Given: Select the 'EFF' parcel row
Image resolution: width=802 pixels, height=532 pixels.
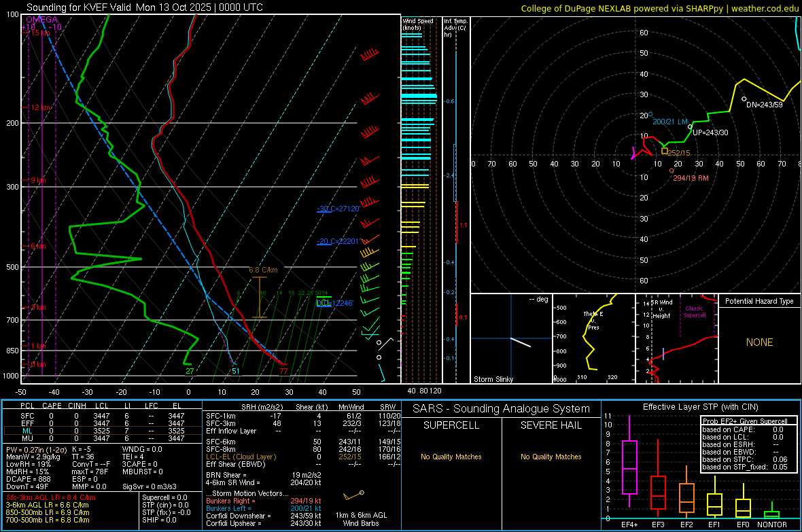Looking at the screenshot, I should pos(103,423).
